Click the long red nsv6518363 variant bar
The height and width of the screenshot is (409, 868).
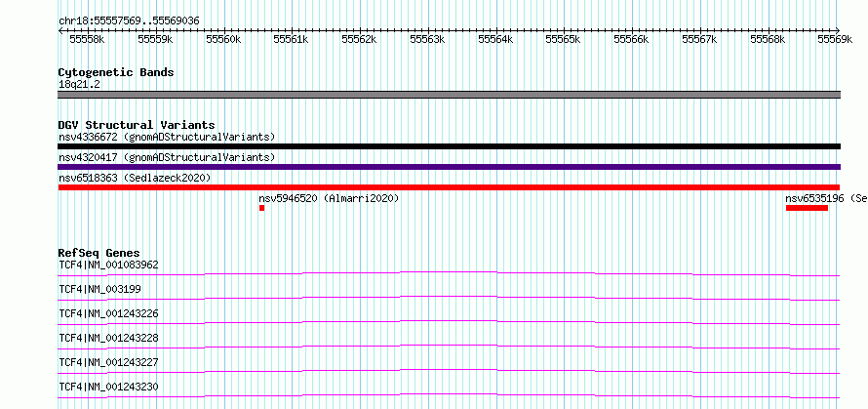pyautogui.click(x=449, y=187)
